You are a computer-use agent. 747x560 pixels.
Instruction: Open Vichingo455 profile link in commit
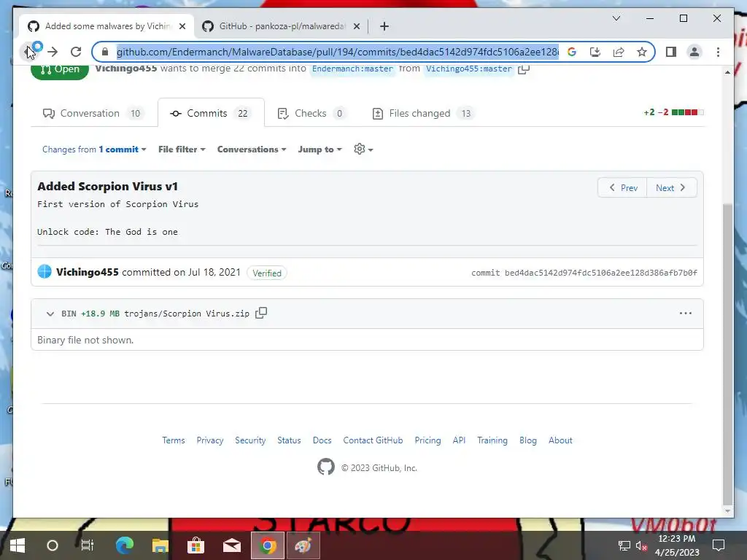coord(88,272)
